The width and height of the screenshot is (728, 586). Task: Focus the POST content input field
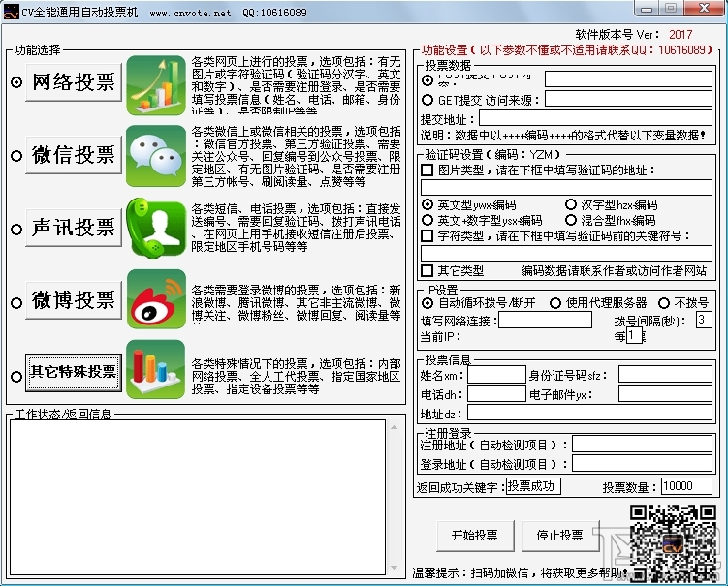(x=629, y=78)
